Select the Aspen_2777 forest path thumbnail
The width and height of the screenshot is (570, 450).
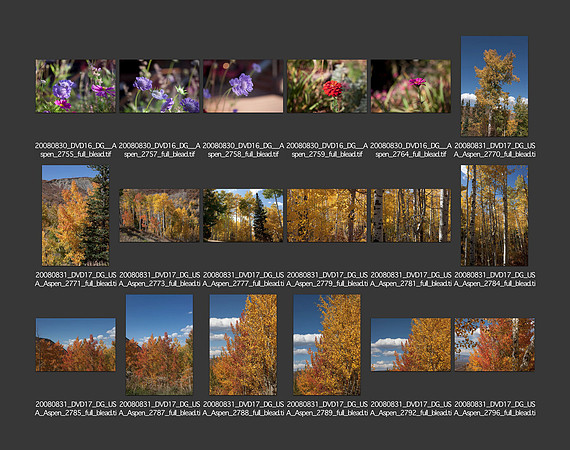pos(243,216)
